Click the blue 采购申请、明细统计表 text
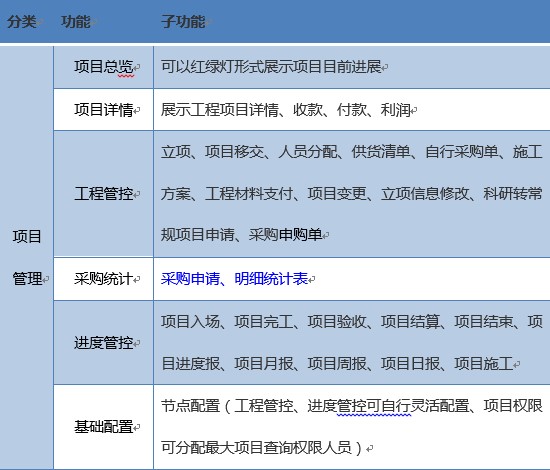 234,279
